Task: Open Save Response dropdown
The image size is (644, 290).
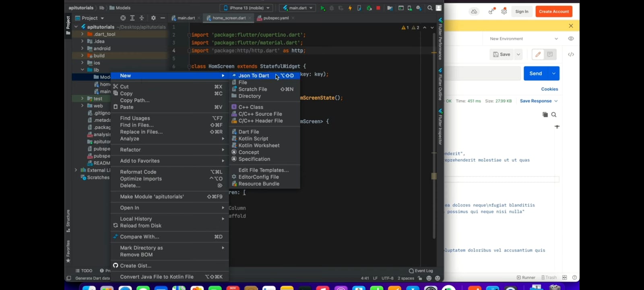Action: point(539,101)
